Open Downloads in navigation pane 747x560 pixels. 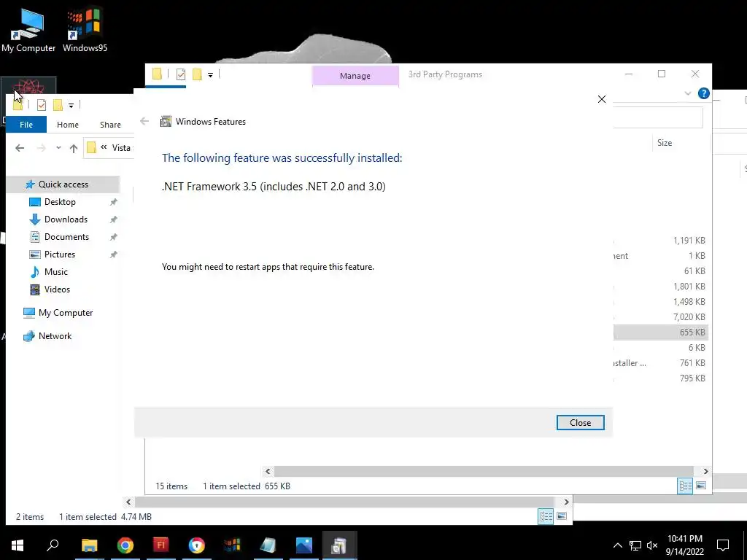click(66, 219)
